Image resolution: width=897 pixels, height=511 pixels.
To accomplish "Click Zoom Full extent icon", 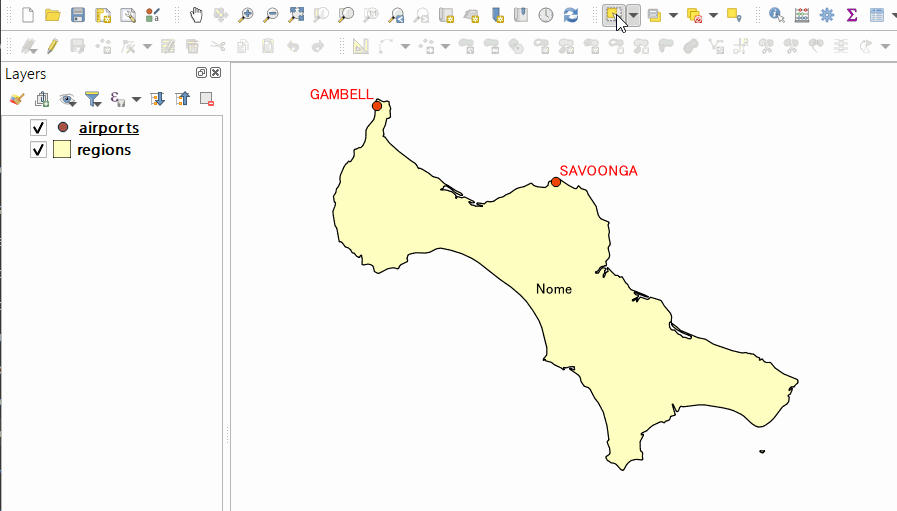I will pyautogui.click(x=296, y=15).
